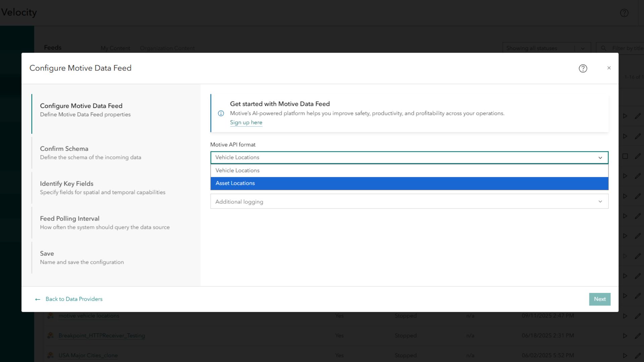Close the Configure Motive Data Feed dialog

coord(609,68)
